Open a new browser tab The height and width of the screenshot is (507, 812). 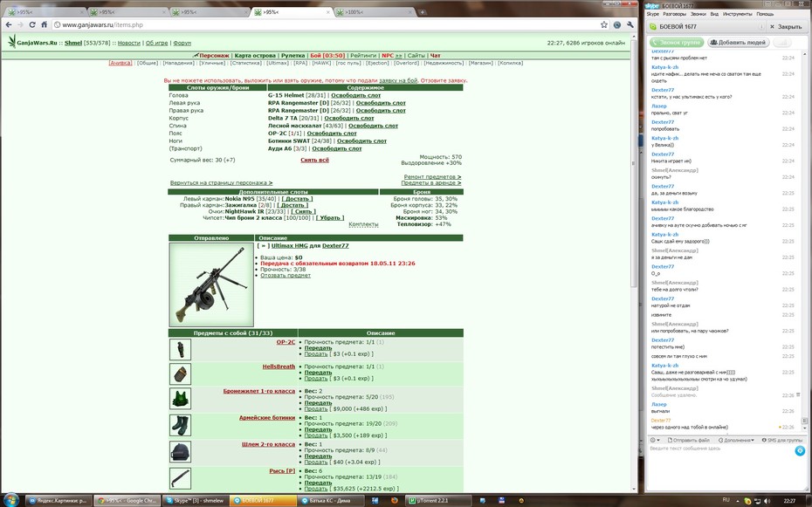[x=423, y=12]
